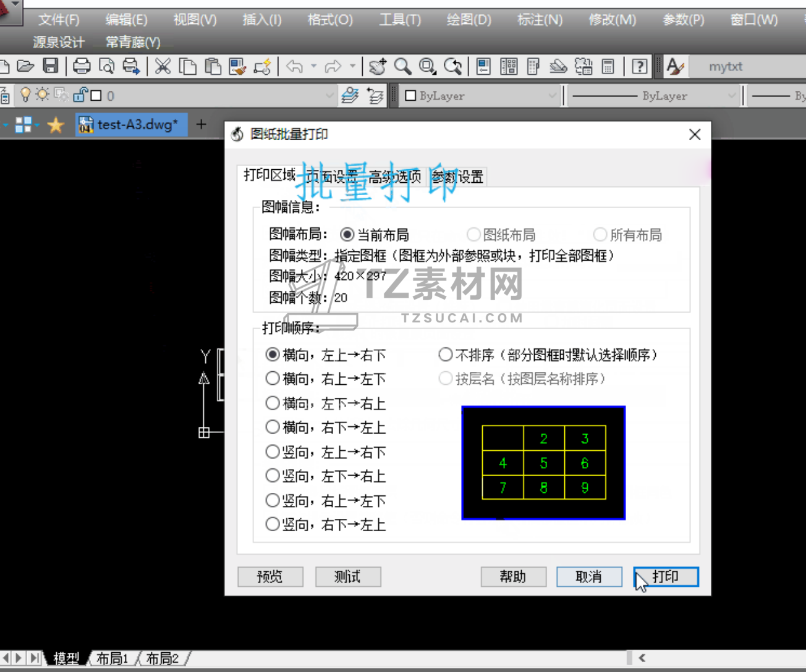The image size is (806, 672).
Task: Open the Properties palette icon
Action: (x=484, y=66)
